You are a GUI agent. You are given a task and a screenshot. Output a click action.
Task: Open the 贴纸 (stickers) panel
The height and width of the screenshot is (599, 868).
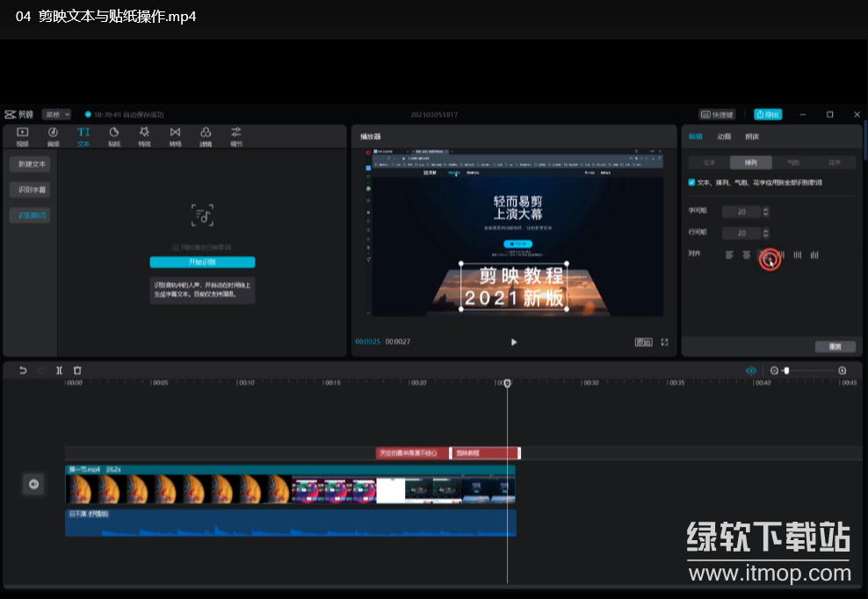pyautogui.click(x=114, y=136)
